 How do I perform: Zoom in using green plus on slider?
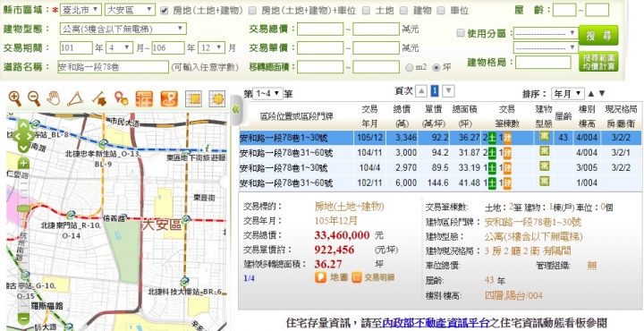23,164
